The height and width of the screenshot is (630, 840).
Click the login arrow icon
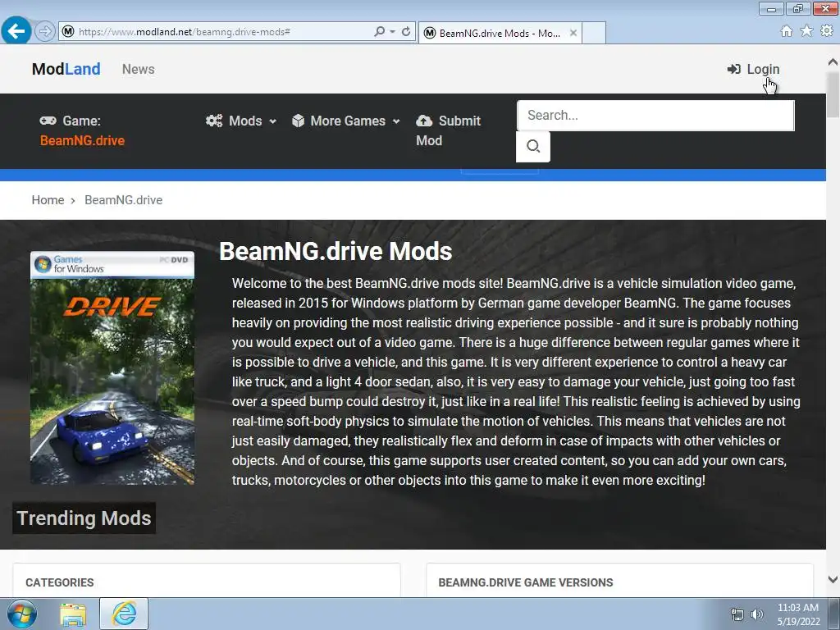pyautogui.click(x=734, y=69)
